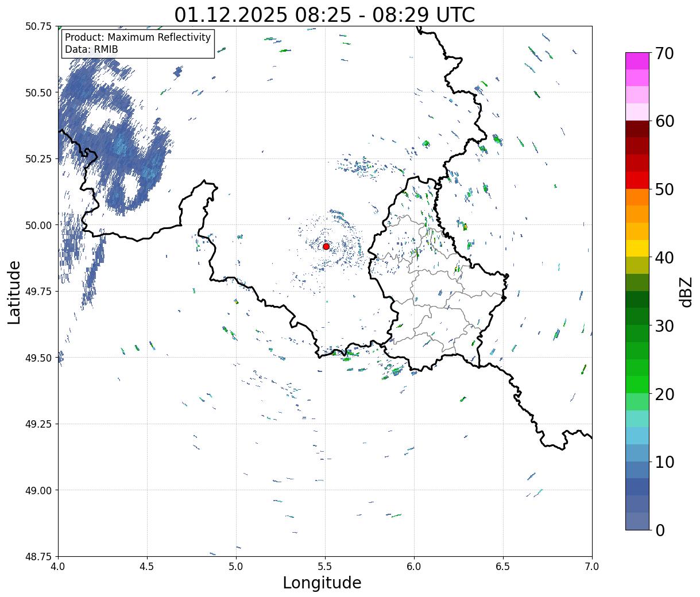Click longitude tick label 6.0
The image size is (700, 597).
point(414,566)
